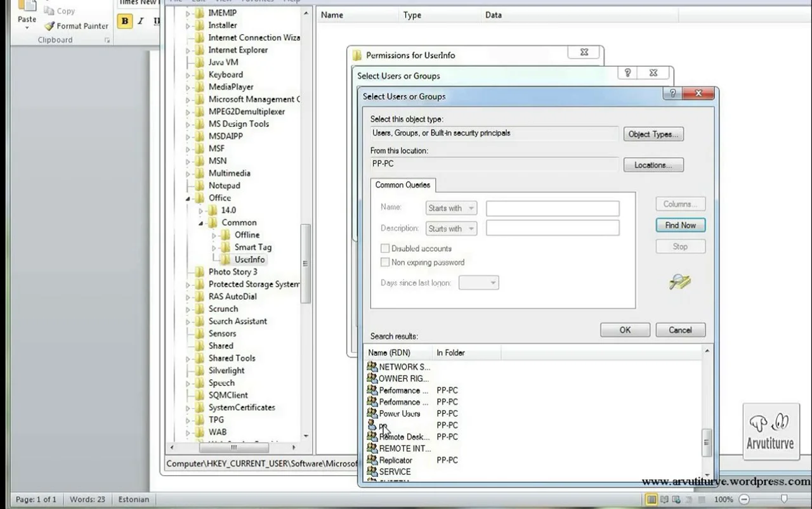Click zoom out minus button in Word
The height and width of the screenshot is (509, 812).
tap(744, 499)
